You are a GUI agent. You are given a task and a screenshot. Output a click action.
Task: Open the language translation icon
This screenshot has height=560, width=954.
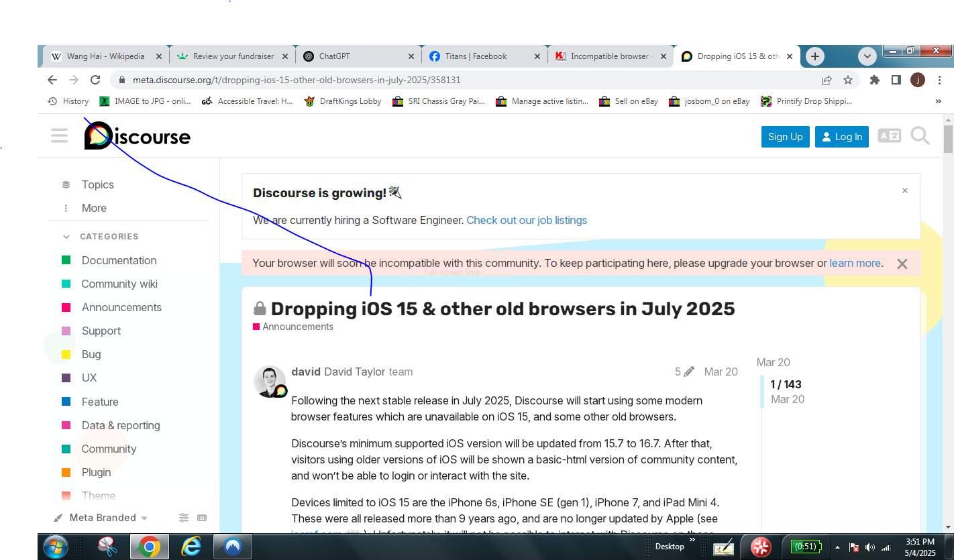click(890, 136)
